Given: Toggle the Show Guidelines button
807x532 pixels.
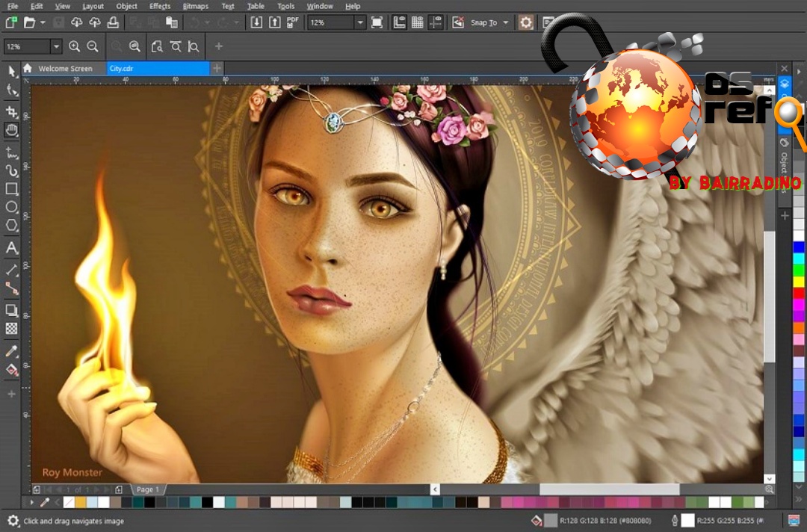Looking at the screenshot, I should (436, 22).
